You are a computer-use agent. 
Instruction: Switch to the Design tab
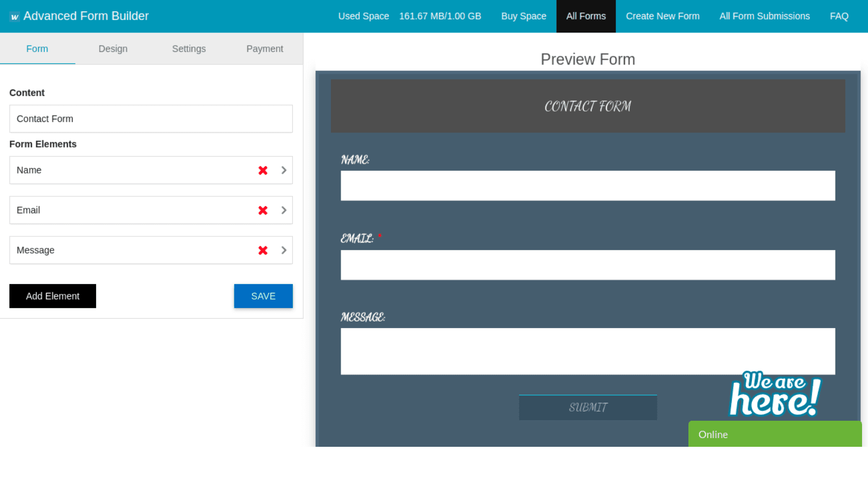coord(113,49)
